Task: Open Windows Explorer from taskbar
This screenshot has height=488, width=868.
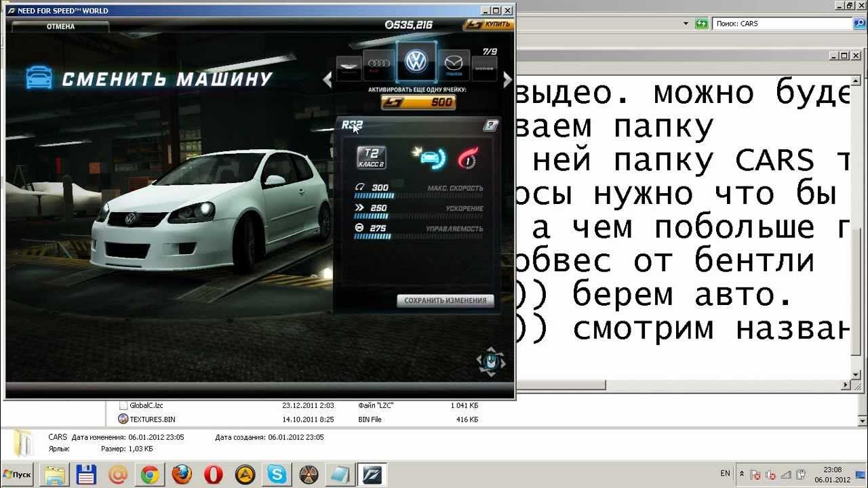Action: (x=55, y=474)
